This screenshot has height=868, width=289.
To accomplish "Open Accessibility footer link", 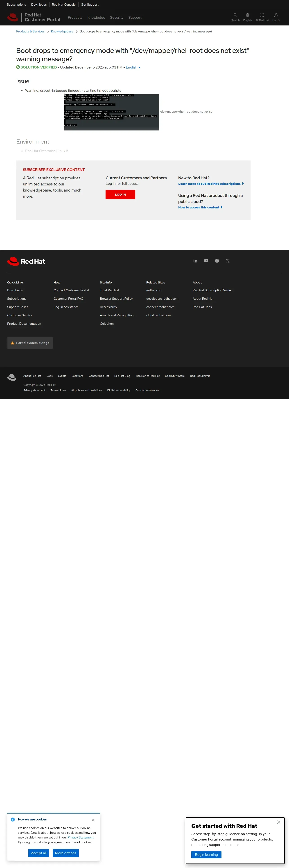I will click(x=108, y=307).
